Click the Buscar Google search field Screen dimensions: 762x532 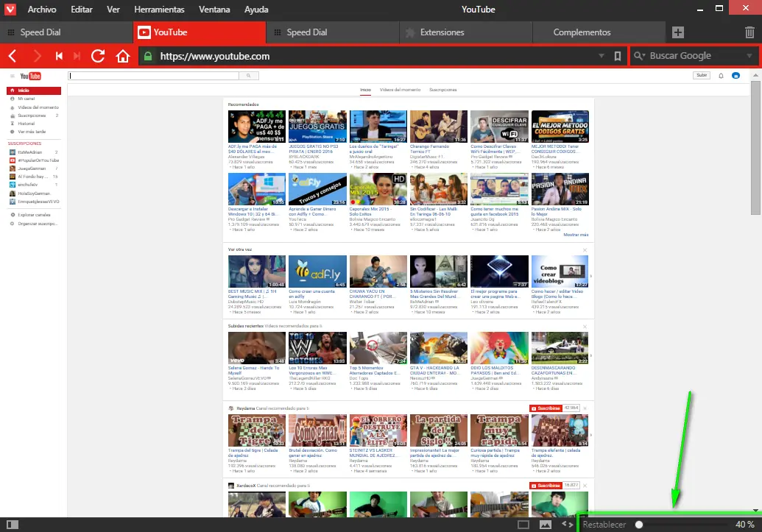[695, 56]
